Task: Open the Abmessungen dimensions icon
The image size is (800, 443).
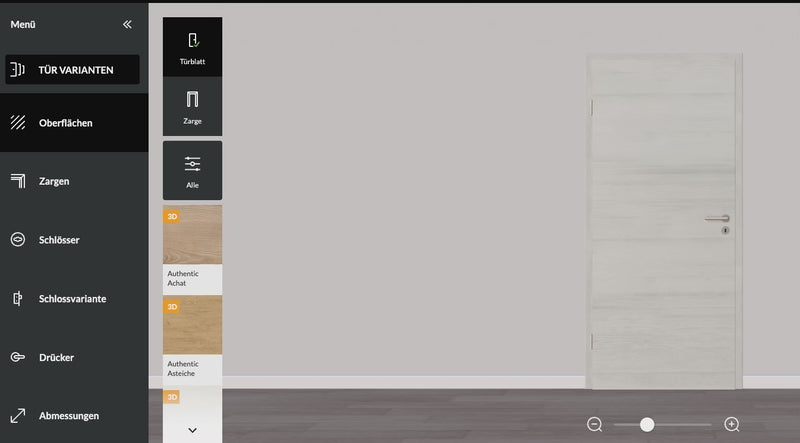Action: coord(18,415)
